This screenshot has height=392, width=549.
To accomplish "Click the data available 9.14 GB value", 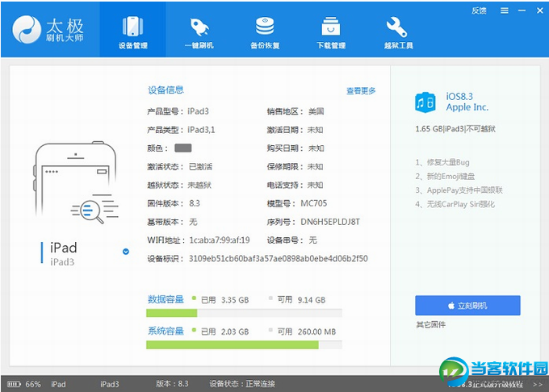I will click(x=312, y=300).
